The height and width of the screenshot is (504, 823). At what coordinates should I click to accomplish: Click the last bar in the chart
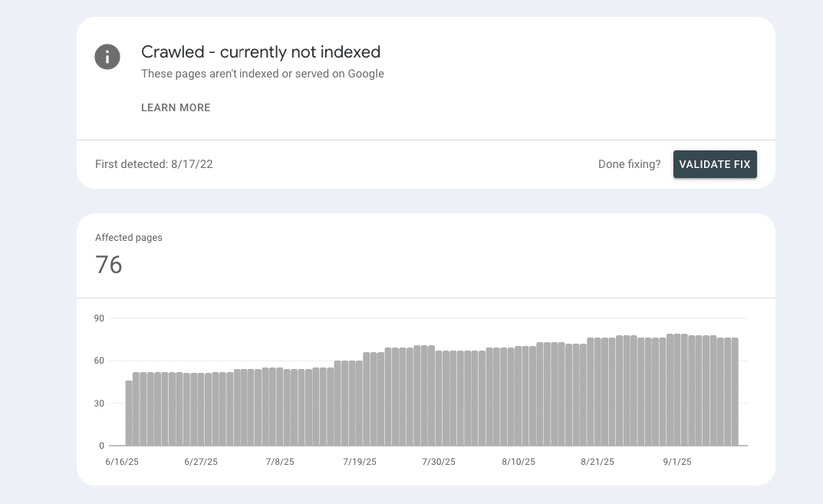point(735,392)
